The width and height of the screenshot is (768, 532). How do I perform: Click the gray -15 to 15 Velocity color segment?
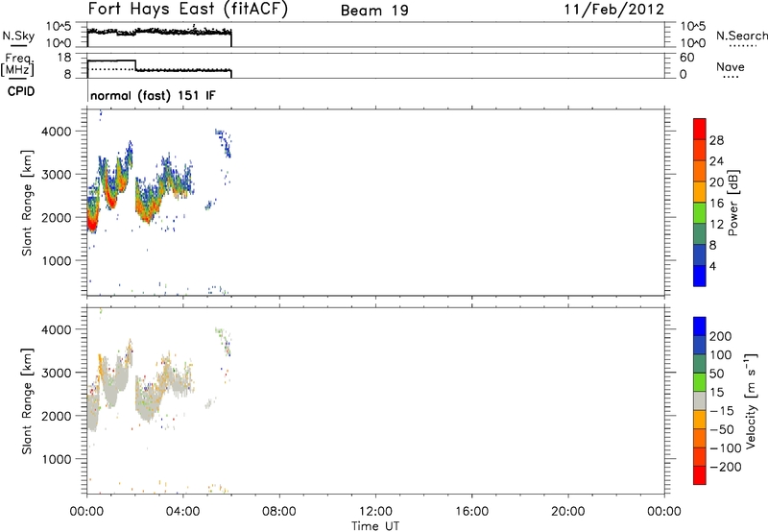coord(700,401)
